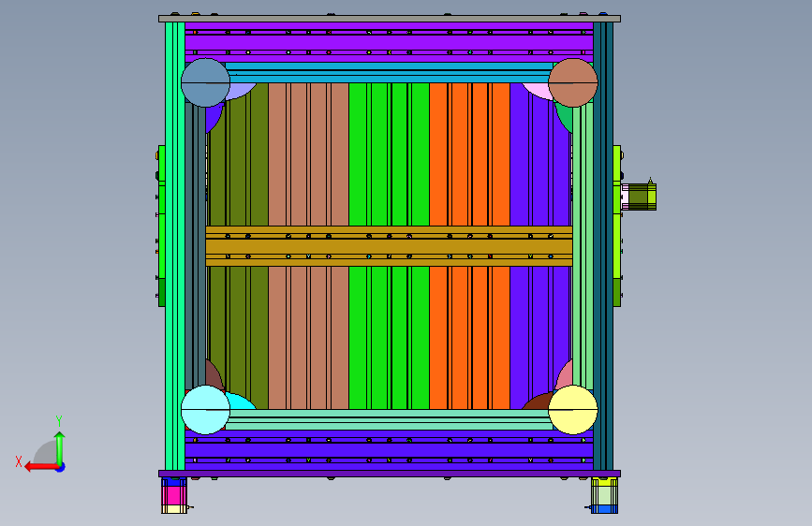Select the pale green foot under the right corner
This screenshot has width=812, height=526.
click(x=604, y=495)
